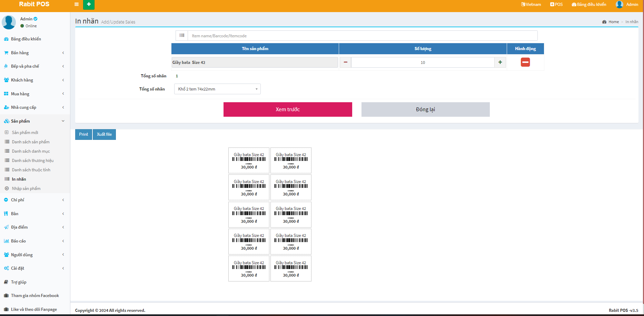The height and width of the screenshot is (316, 644).
Task: Click the Print button
Action: pos(83,134)
